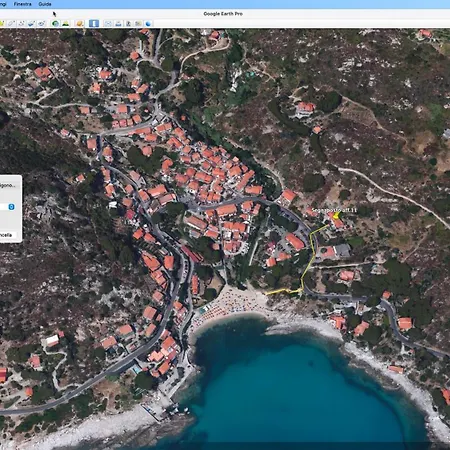Image resolution: width=450 pixels, height=450 pixels.
Task: Click the yellow placemark pin on map
Action: click(336, 216)
